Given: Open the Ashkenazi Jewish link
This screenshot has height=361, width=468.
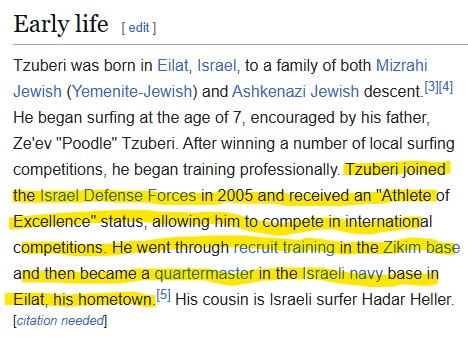Looking at the screenshot, I should [x=295, y=91].
